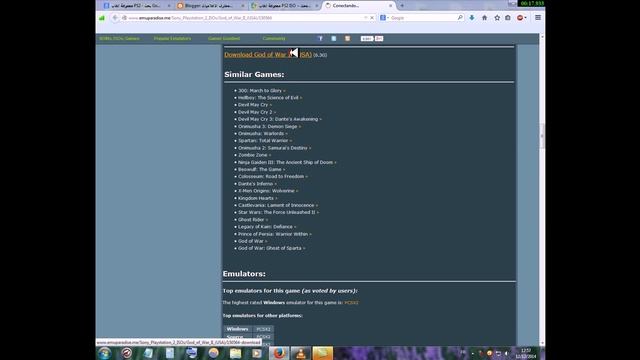Open the search engine selector dropdown

point(384,18)
